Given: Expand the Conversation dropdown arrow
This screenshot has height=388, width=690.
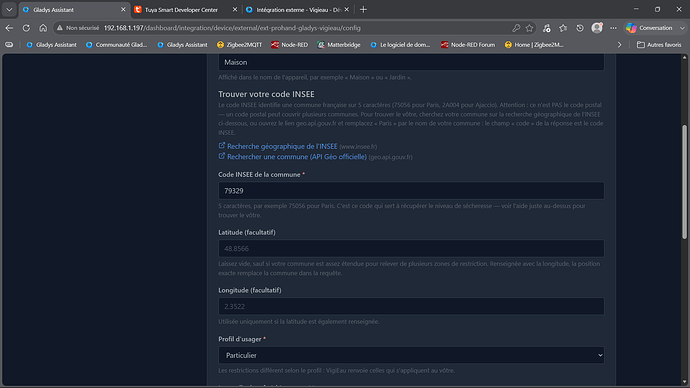Looking at the screenshot, I should [682, 28].
